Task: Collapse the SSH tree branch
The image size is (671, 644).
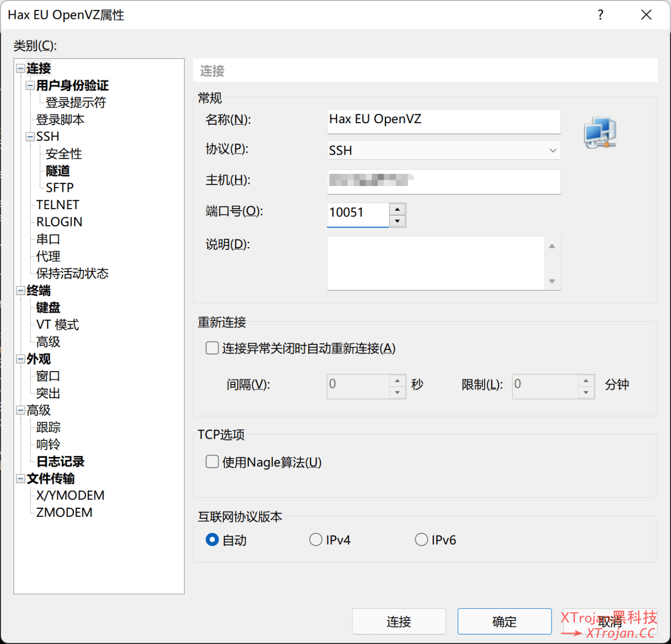Action: pyautogui.click(x=29, y=136)
